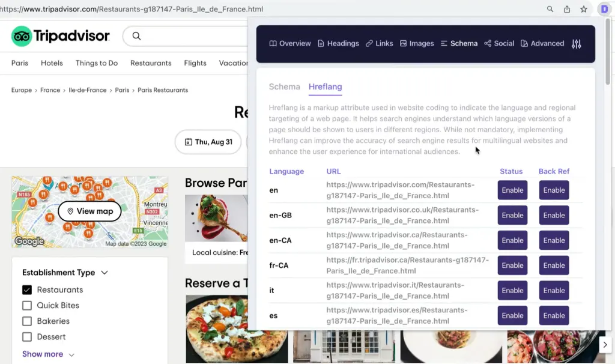Click the tripadvisor.it hreflang URL

tap(395, 291)
